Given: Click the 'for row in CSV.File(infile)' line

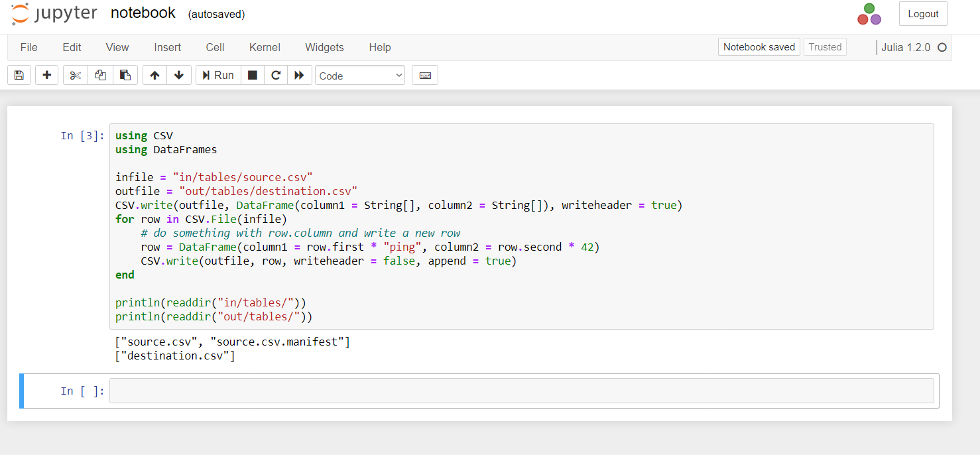Looking at the screenshot, I should pos(201,219).
